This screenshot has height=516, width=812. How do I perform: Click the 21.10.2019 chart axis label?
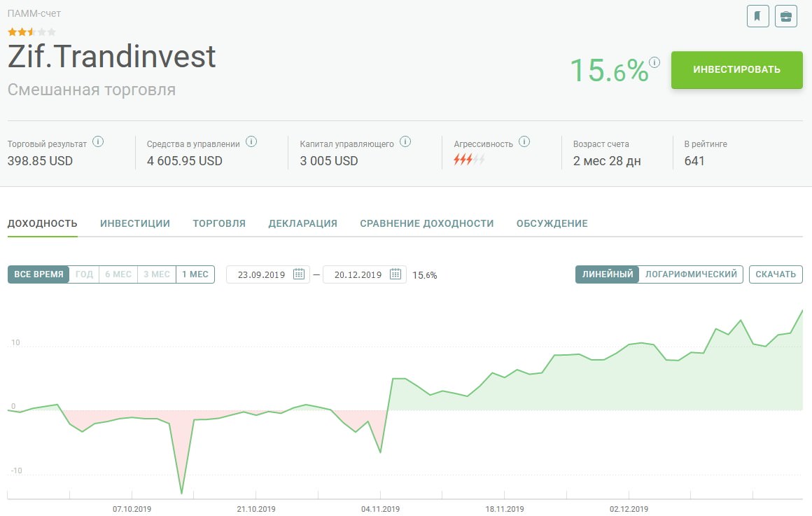[256, 509]
